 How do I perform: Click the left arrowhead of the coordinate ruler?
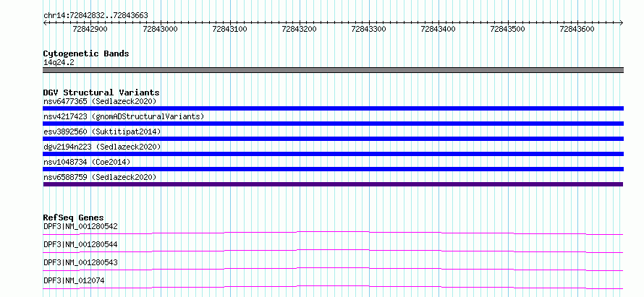45,22
